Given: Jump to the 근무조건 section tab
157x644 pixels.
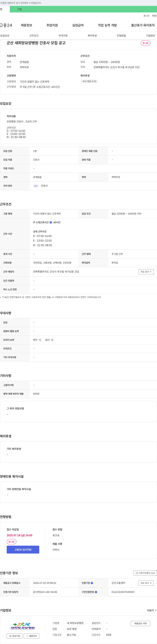Looking at the screenshot, I should [x=34, y=36].
